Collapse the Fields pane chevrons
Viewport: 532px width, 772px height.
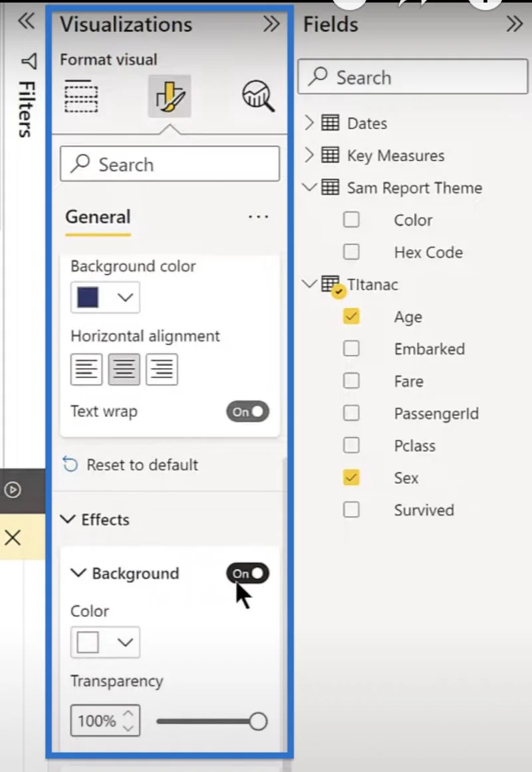[514, 24]
